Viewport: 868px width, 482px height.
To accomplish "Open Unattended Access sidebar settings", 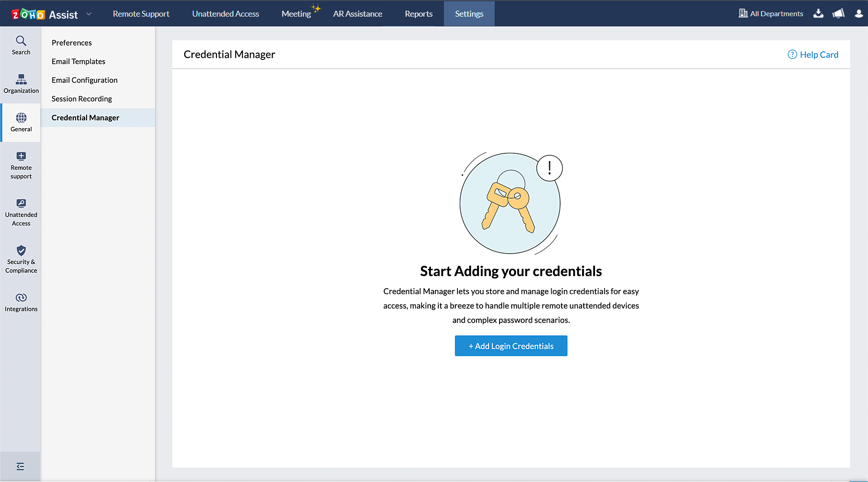I will [x=21, y=213].
